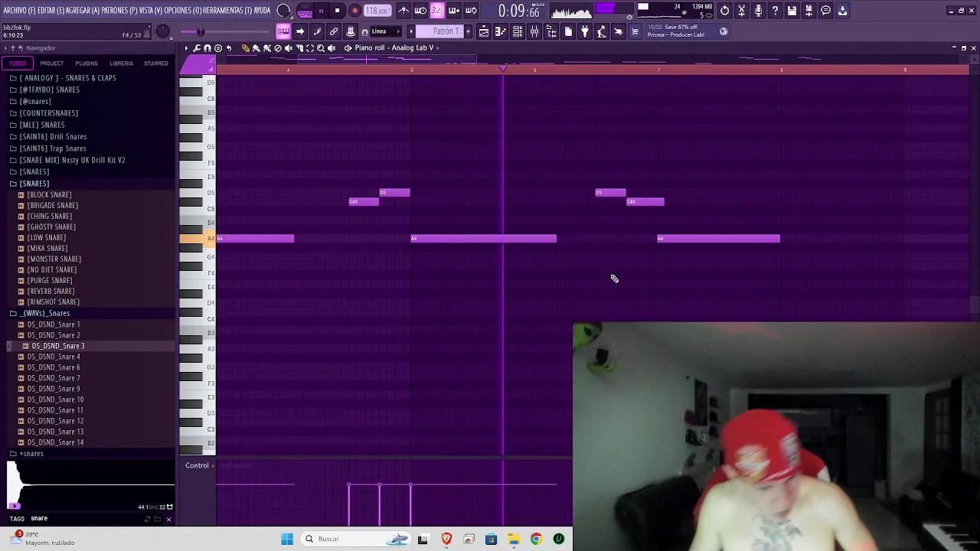
Task: Select OS_DSND_Snare 11 sample
Action: pos(55,410)
